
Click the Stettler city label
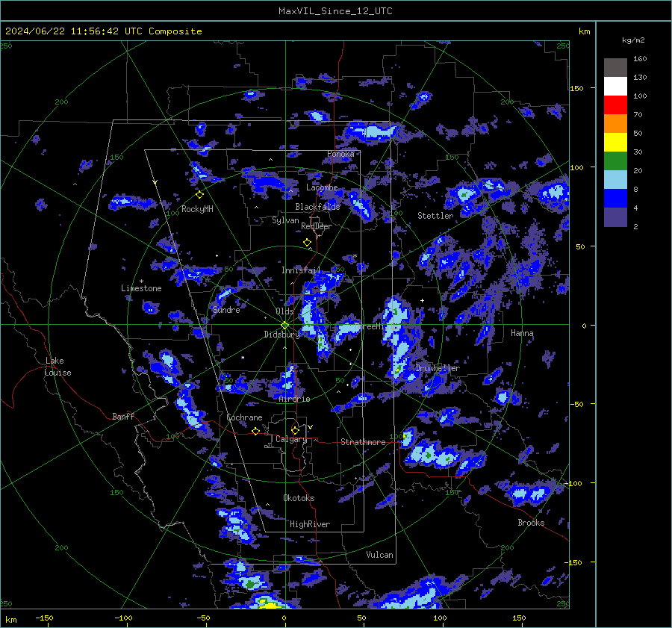tap(435, 216)
